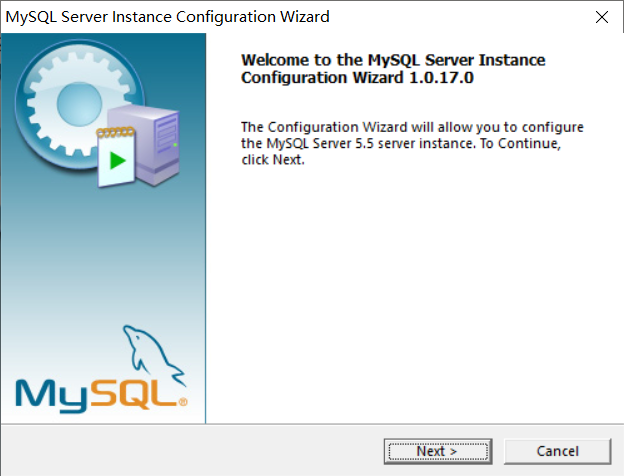
Task: Click the "MySQL Server 5.5" text
Action: (320, 143)
